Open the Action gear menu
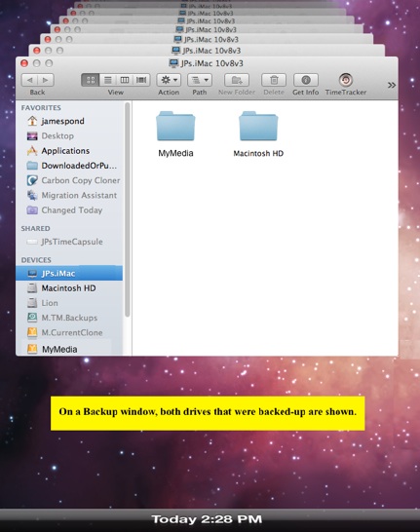420x532 pixels. (169, 80)
